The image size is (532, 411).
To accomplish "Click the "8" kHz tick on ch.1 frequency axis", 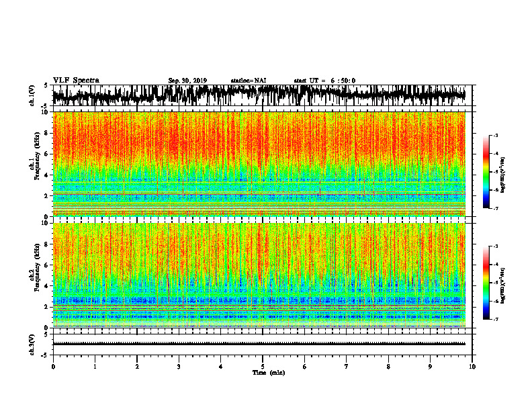I will coord(46,133).
